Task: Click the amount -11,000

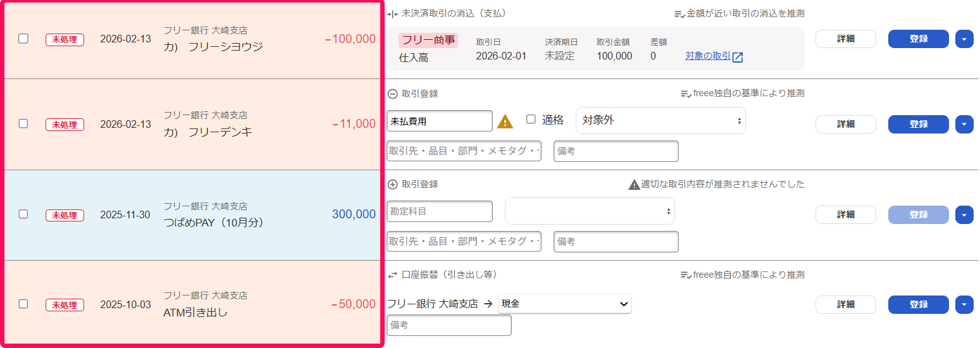Action: point(354,124)
